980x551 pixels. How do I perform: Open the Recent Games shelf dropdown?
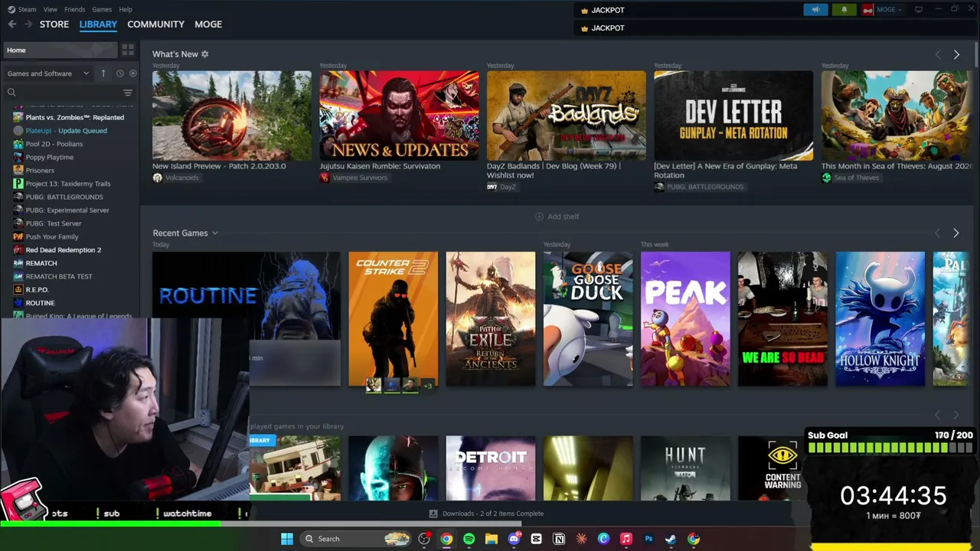[215, 233]
